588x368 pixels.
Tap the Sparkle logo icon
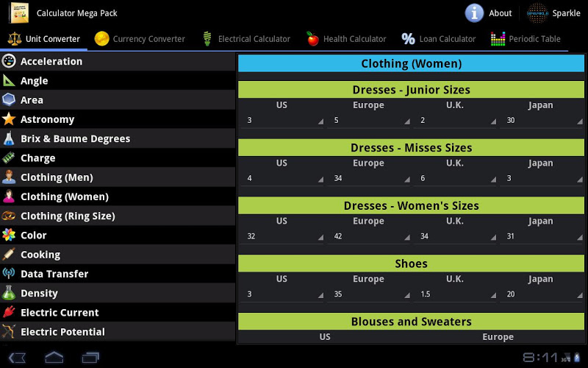click(x=537, y=13)
